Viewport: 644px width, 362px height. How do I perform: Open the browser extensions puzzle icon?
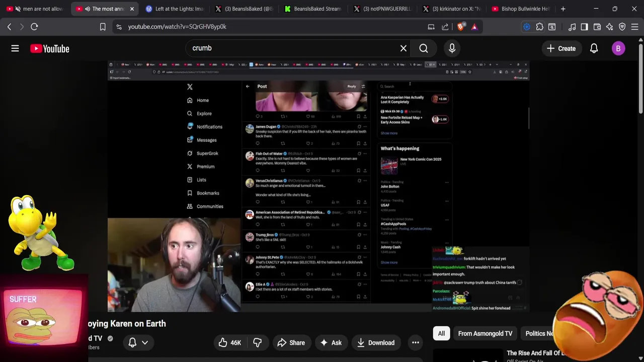pyautogui.click(x=540, y=27)
